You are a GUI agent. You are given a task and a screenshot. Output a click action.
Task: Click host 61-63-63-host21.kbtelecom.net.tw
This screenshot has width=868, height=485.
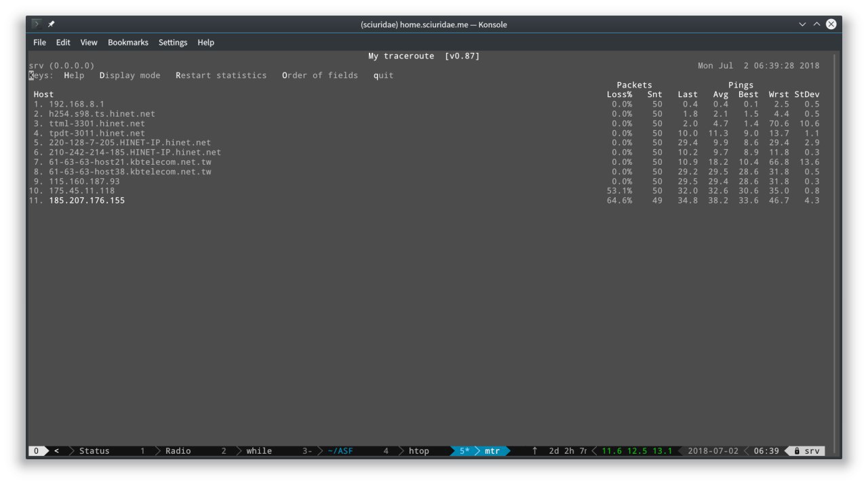[130, 162]
